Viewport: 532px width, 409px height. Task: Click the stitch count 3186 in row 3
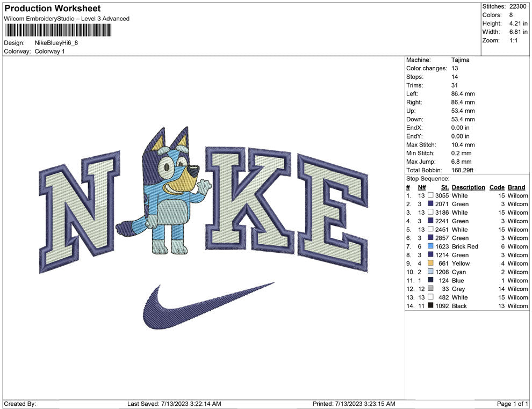[x=442, y=213]
